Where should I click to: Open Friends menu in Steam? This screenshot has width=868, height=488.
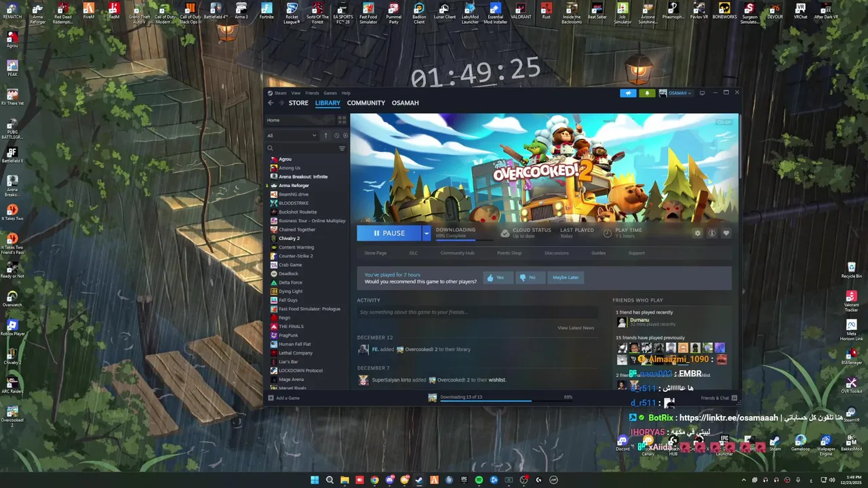pos(312,93)
